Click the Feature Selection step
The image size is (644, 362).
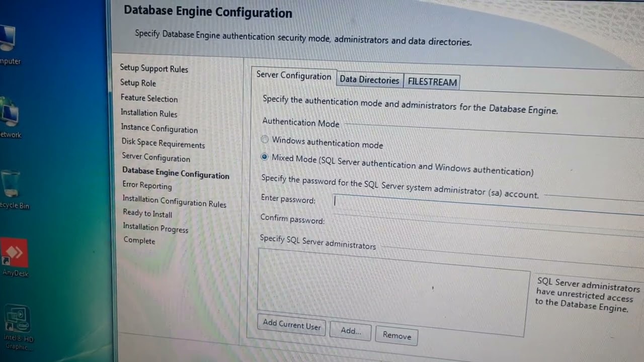click(149, 98)
